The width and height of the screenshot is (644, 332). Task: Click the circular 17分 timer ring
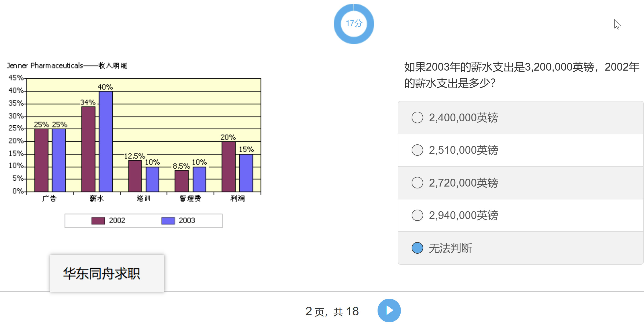point(354,24)
